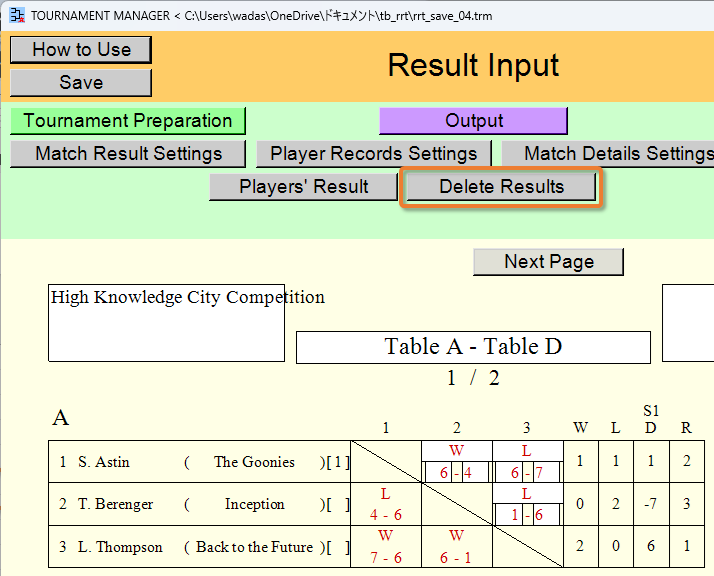The image size is (714, 576).
Task: Show Players' Result
Action: pyautogui.click(x=303, y=187)
